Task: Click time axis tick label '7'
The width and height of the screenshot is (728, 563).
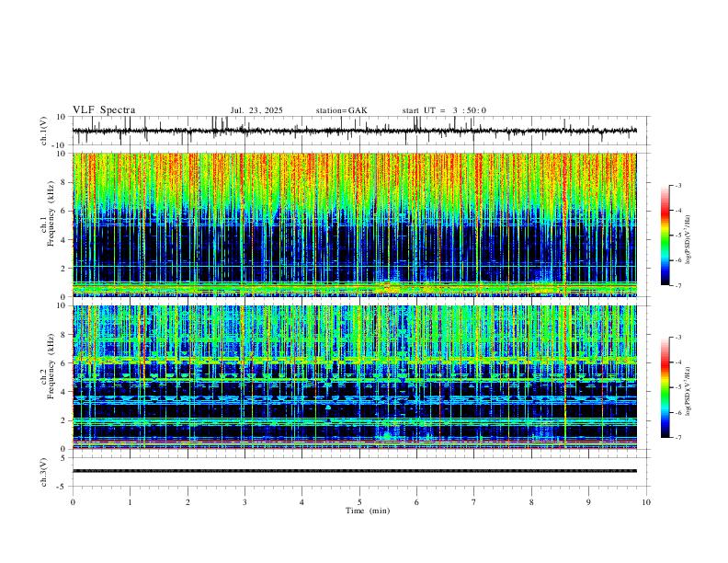Action: (474, 502)
